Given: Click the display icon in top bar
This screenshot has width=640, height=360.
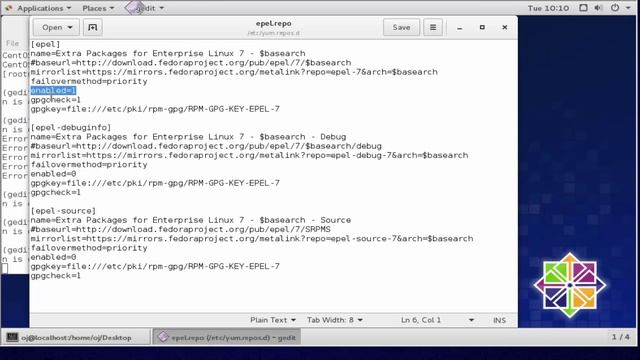Looking at the screenshot, I should point(583,8).
